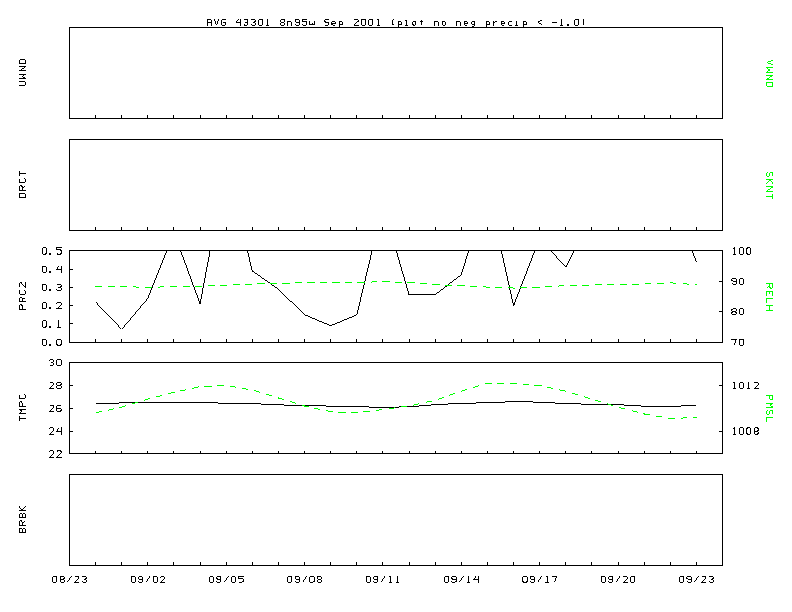Click the green SKNT axis label

[x=769, y=185]
